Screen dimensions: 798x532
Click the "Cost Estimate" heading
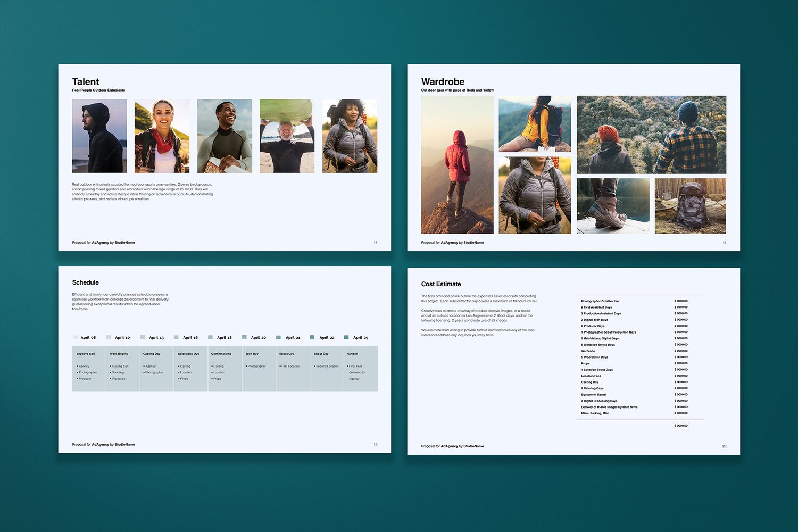pyautogui.click(x=441, y=284)
